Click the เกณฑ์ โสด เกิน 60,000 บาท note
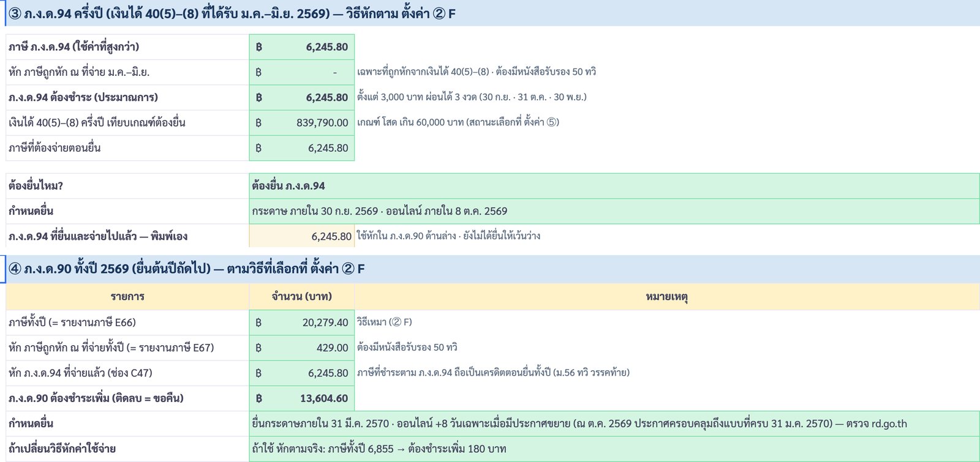 (x=458, y=122)
